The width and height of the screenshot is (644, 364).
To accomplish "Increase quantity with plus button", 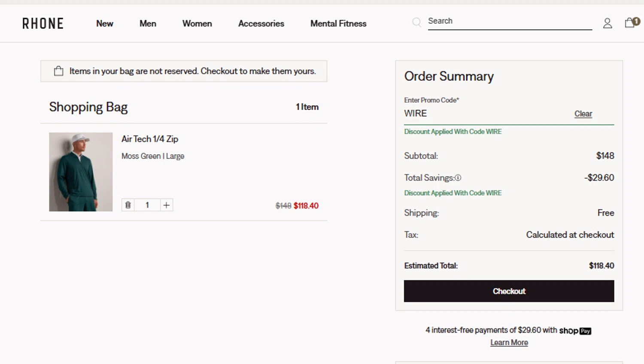I will 167,205.
